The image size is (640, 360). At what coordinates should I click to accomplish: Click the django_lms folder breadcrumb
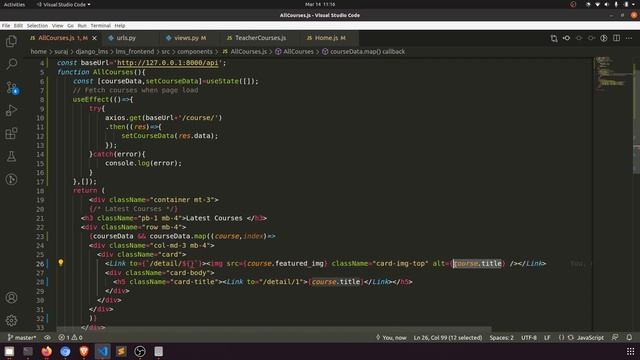pyautogui.click(x=92, y=51)
